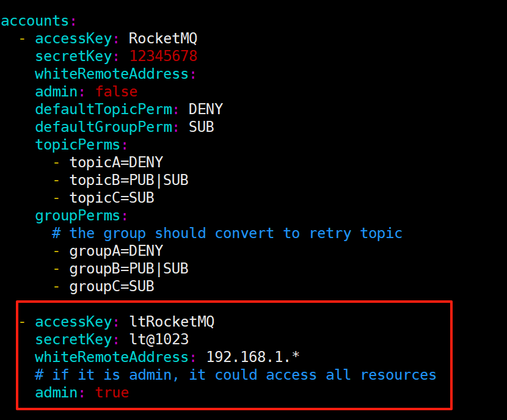Click the retry topic comment line
This screenshot has height=420, width=507.
227,233
